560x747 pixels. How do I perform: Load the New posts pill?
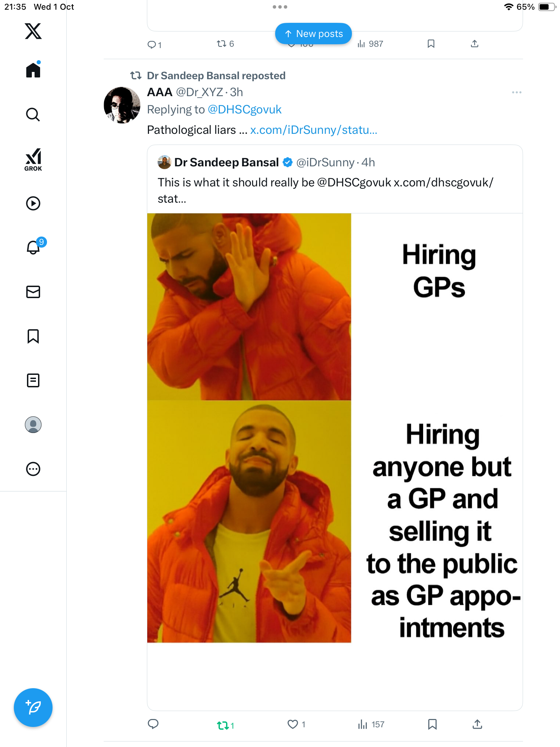pos(314,34)
